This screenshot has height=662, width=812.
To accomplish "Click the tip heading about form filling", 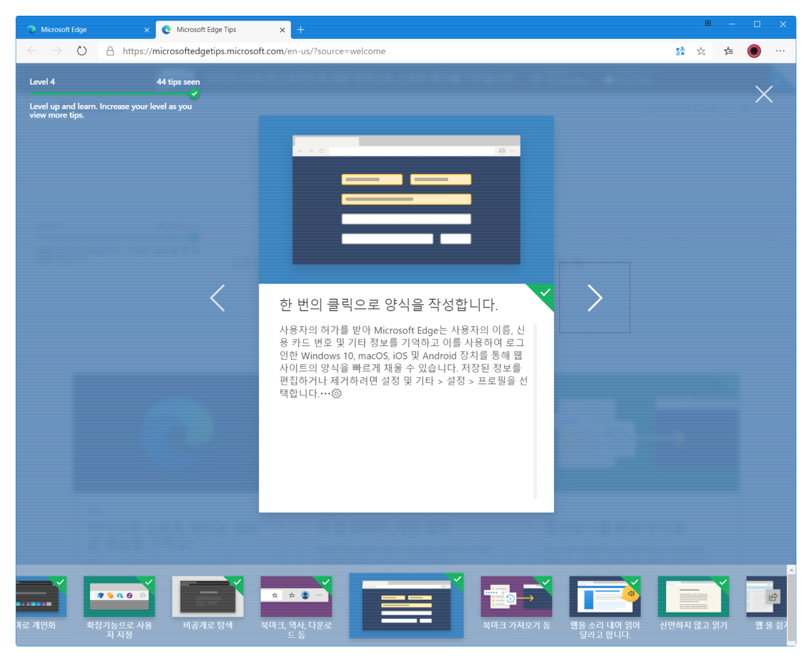I will pos(388,305).
